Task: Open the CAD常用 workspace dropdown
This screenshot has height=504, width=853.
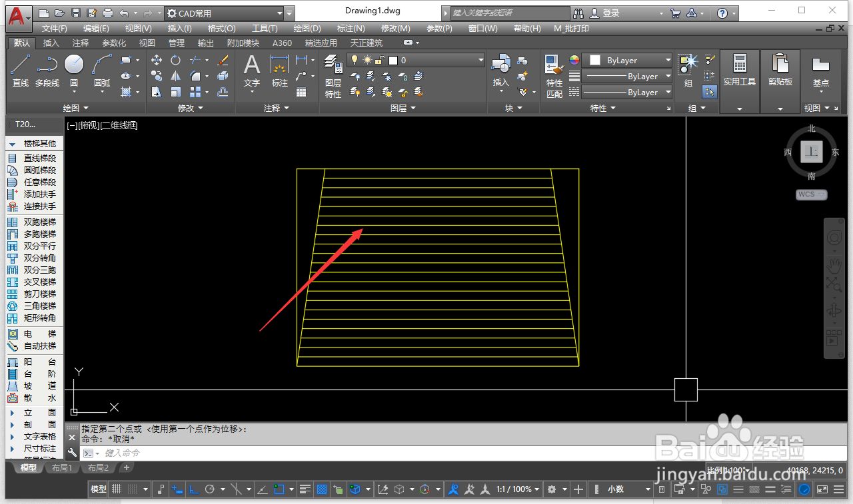Action: pos(223,13)
